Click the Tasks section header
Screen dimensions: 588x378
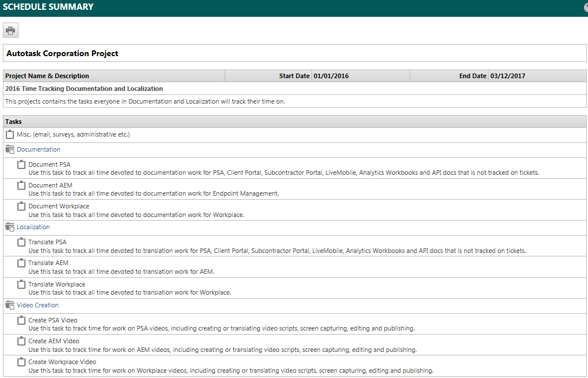(13, 122)
